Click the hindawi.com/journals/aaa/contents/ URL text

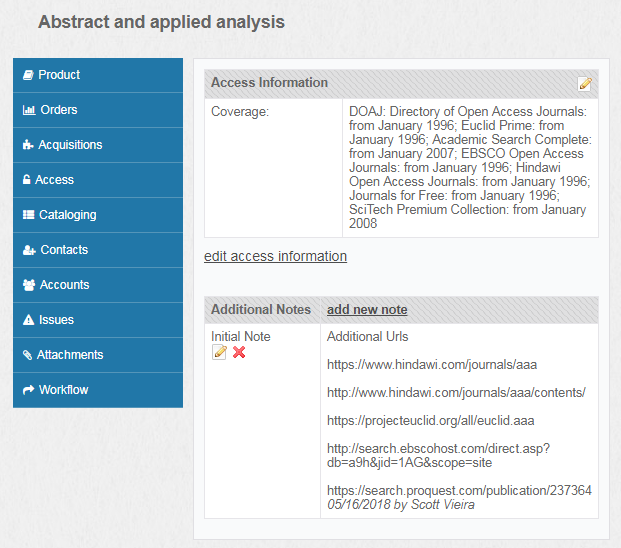pos(456,392)
